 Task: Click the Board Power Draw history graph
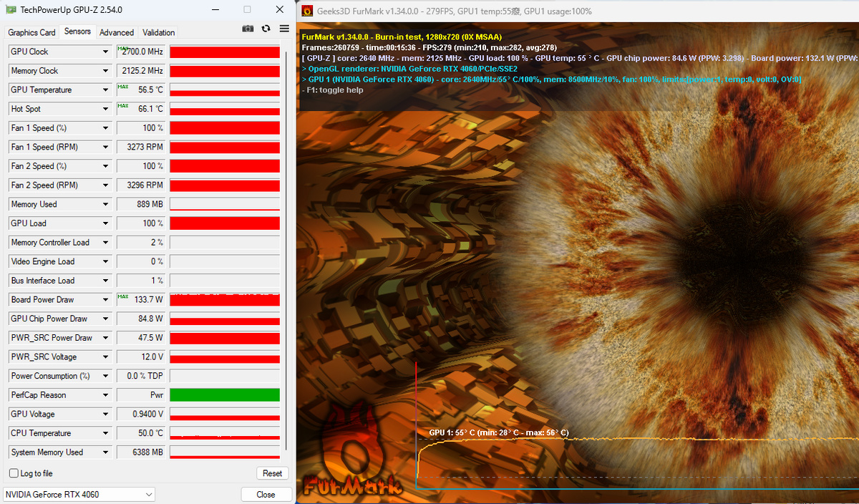(225, 300)
